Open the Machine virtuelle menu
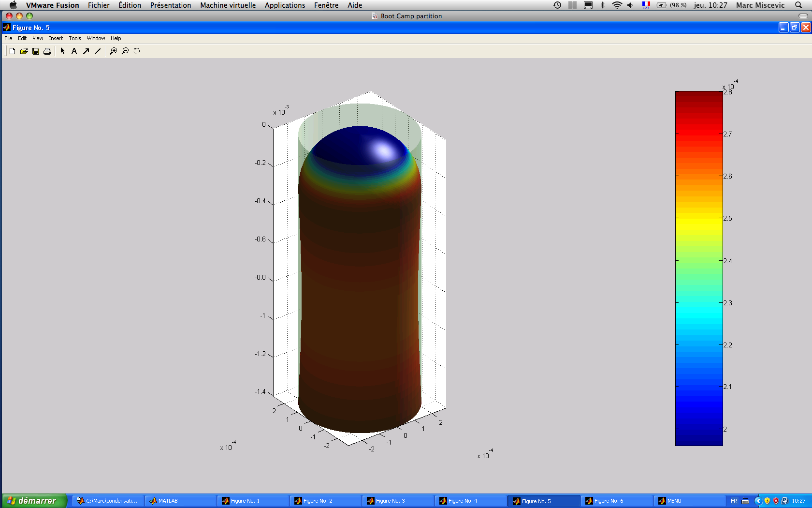This screenshot has height=508, width=812. pos(228,5)
